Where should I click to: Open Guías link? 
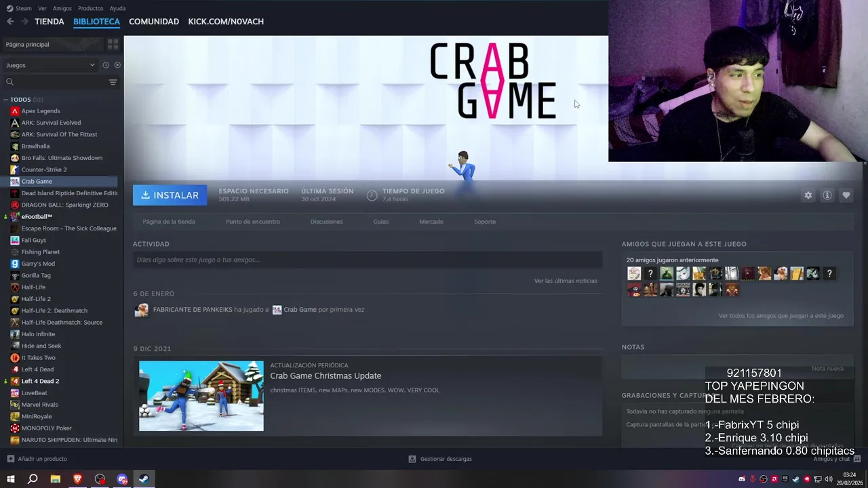[381, 222]
